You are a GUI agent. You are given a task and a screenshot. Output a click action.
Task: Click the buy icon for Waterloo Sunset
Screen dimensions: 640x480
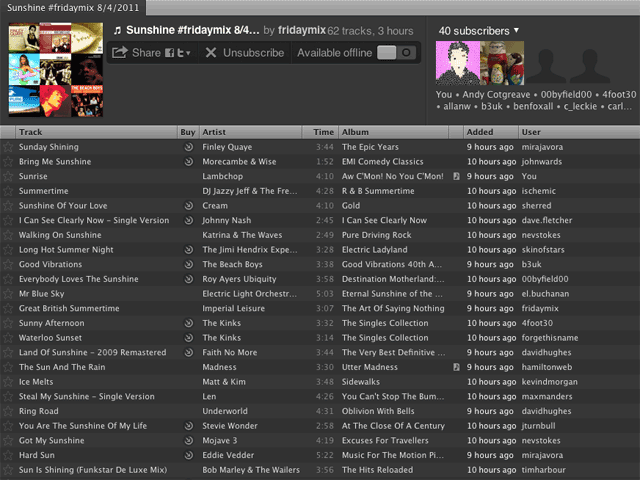tap(188, 338)
